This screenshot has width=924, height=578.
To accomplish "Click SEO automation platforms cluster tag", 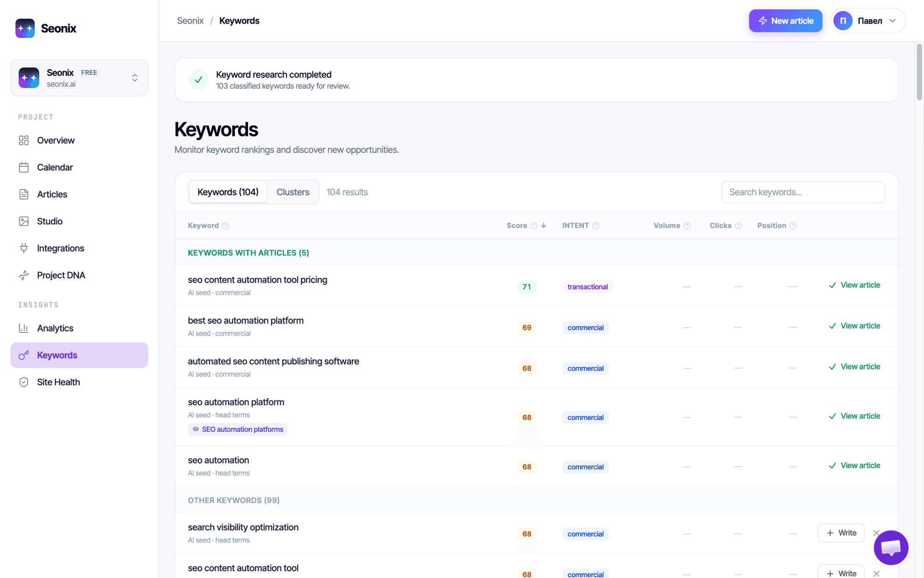I will click(237, 430).
